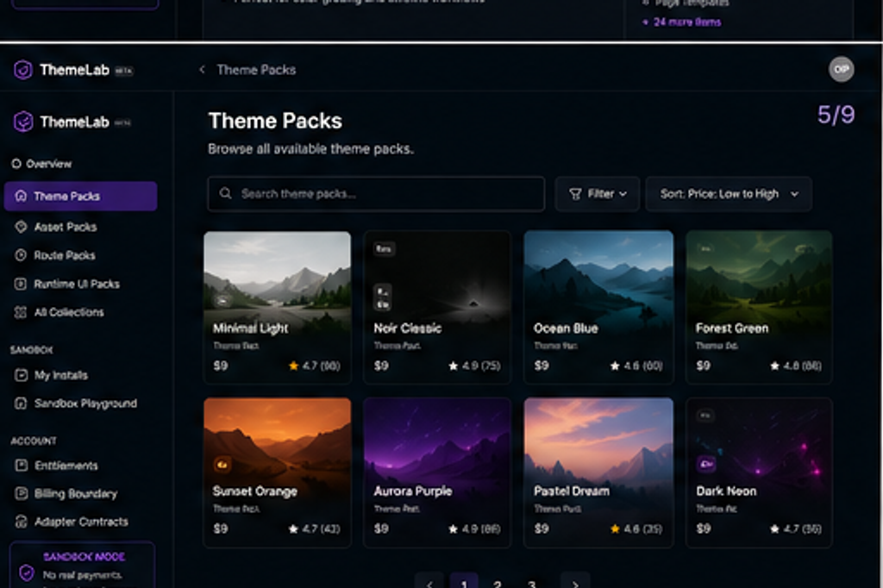The image size is (883, 588).
Task: Click the stacked icon on Noir Classic thumbnail
Action: coord(383,297)
